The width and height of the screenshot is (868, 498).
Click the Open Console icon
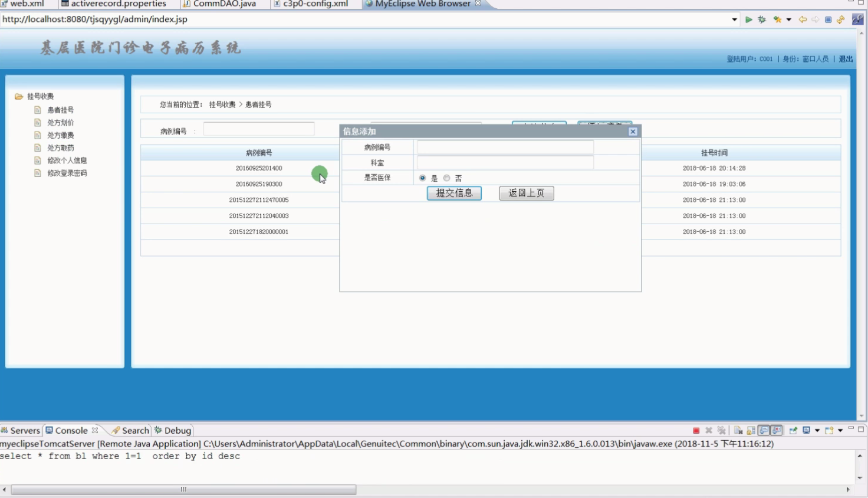click(829, 431)
